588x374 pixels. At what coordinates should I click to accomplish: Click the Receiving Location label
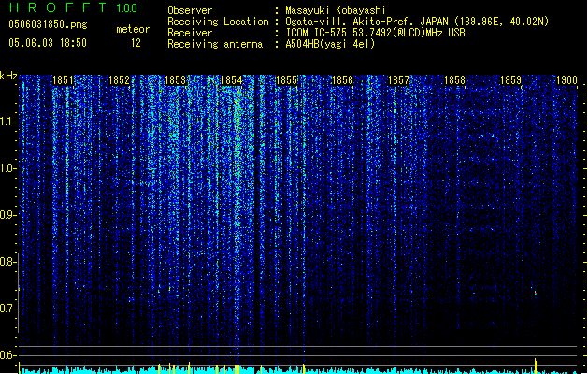pos(218,22)
